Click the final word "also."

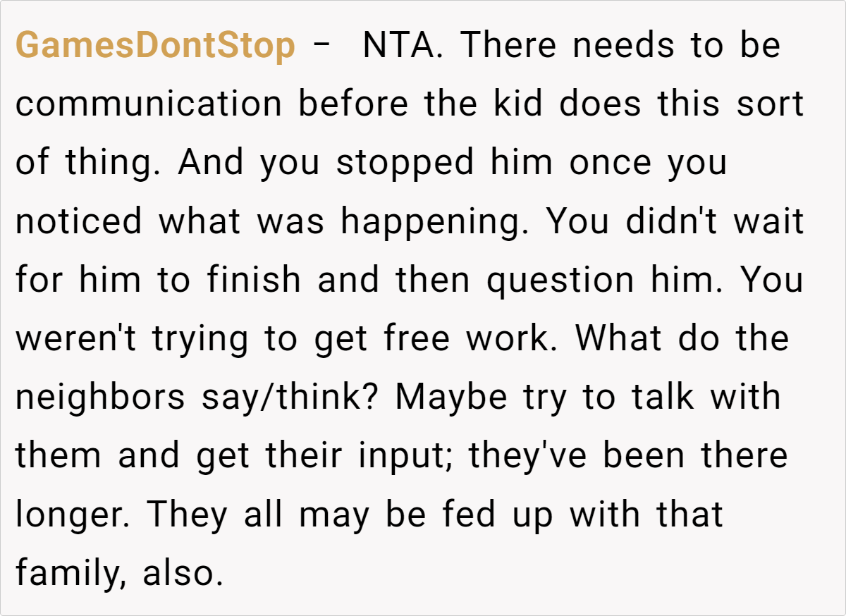(x=183, y=572)
